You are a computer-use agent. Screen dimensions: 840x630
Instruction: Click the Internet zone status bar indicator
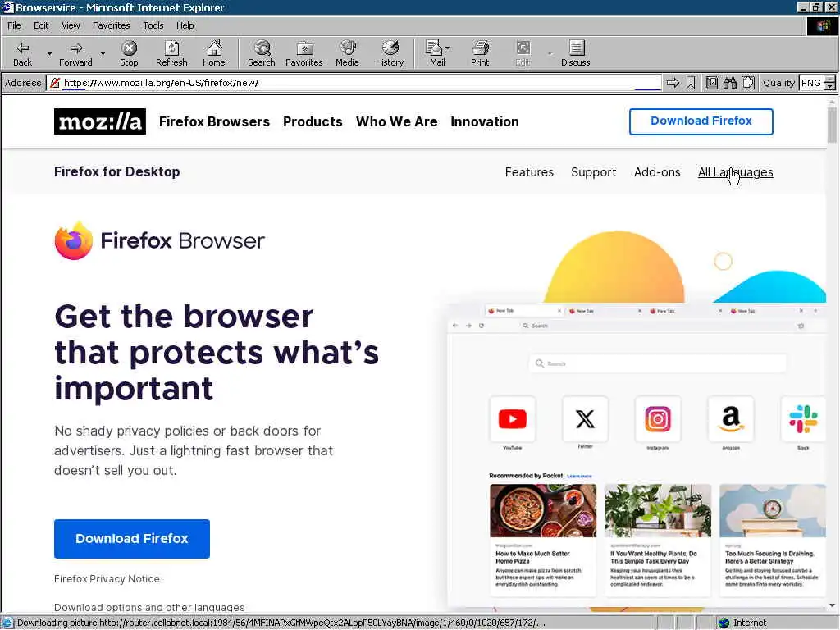pyautogui.click(x=742, y=623)
